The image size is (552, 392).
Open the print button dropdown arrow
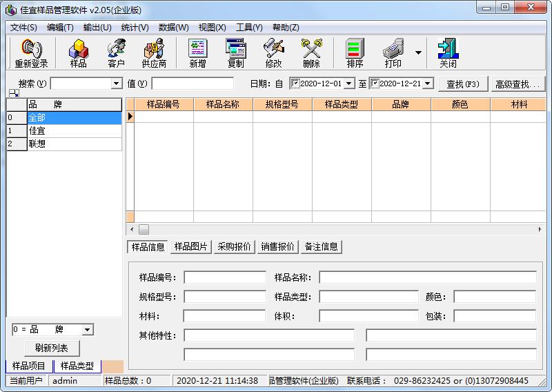[418, 52]
